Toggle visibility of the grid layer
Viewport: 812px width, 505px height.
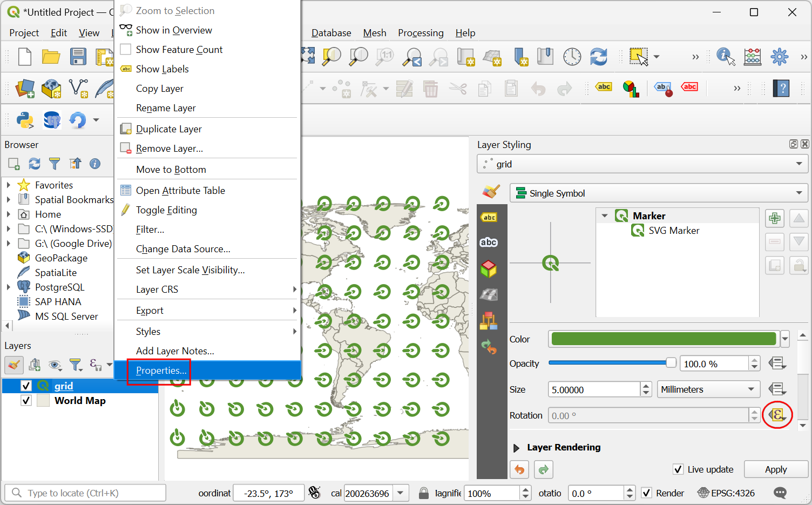(26, 386)
